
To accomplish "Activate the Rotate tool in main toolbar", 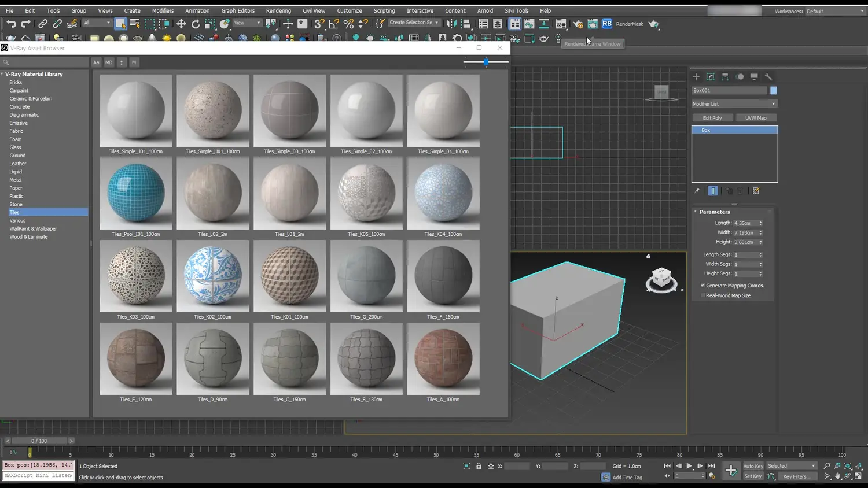I will [196, 24].
